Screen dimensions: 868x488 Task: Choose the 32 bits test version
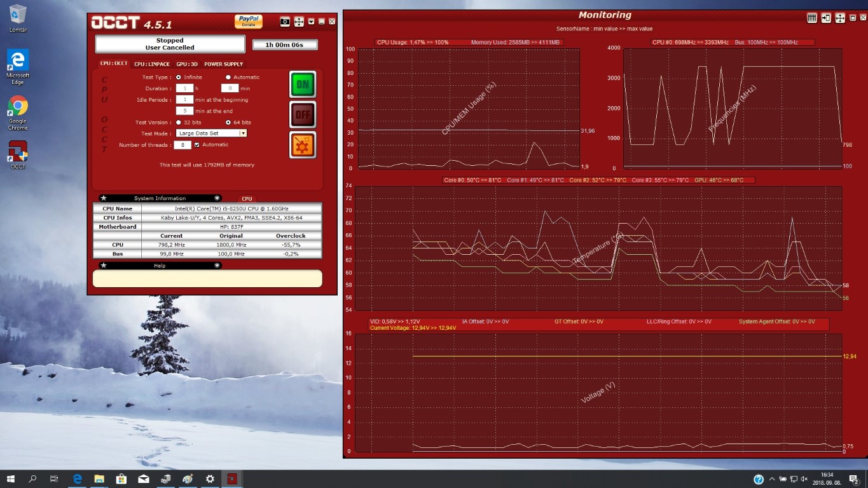tap(179, 123)
